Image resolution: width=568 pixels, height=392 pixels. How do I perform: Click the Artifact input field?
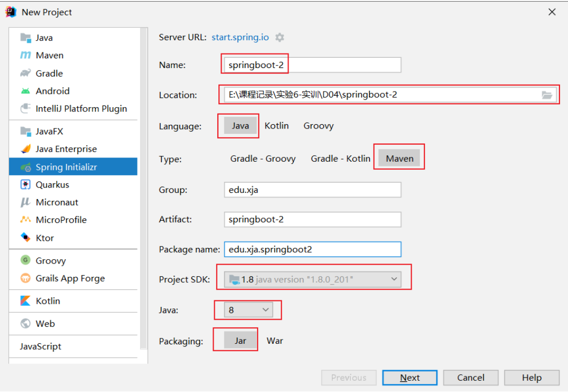[313, 220]
